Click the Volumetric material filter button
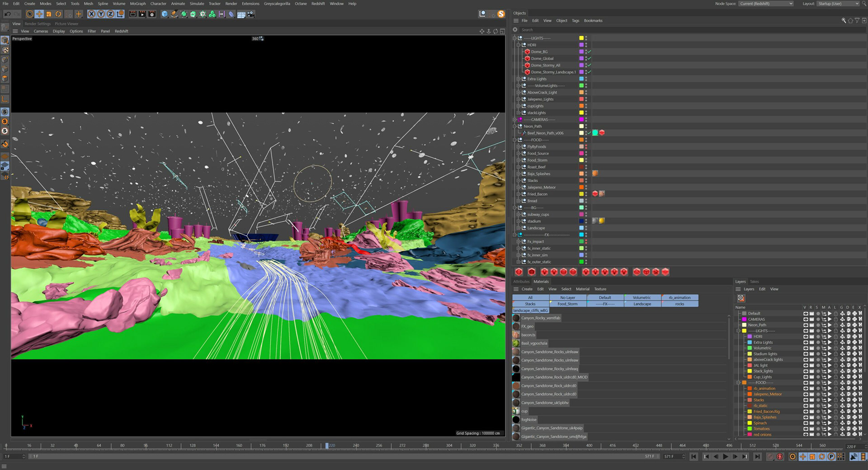This screenshot has height=470, width=868. coord(642,297)
